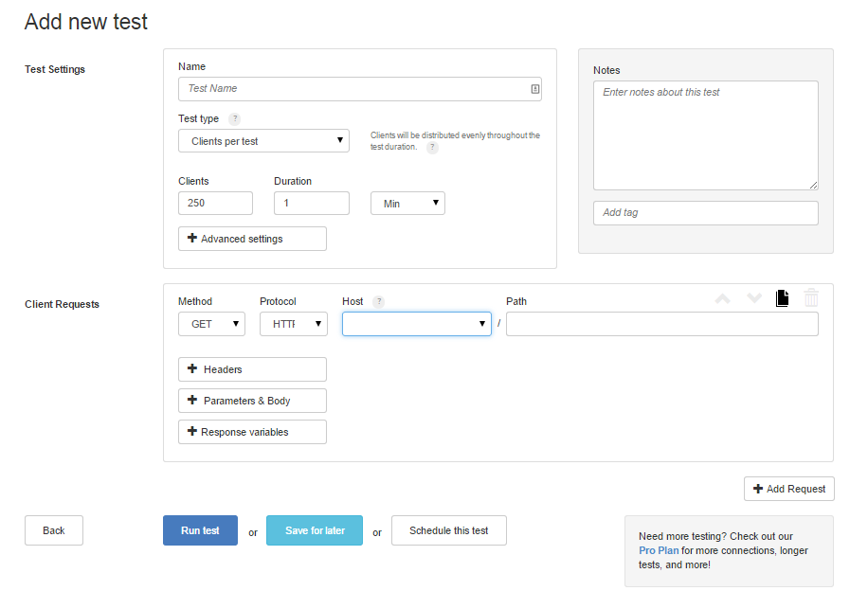The height and width of the screenshot is (609, 868).
Task: Duplicate the client request using the copy icon
Action: click(782, 297)
